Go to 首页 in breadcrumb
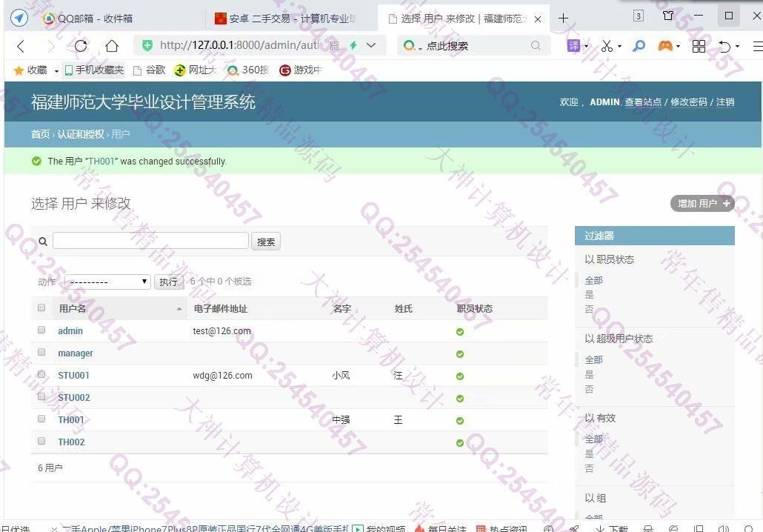The image size is (763, 532). click(x=41, y=134)
